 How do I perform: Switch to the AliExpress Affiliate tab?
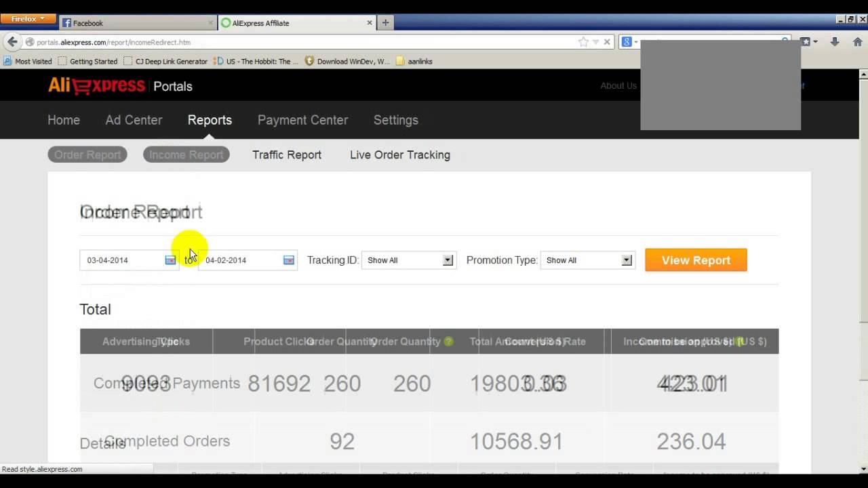tap(297, 23)
